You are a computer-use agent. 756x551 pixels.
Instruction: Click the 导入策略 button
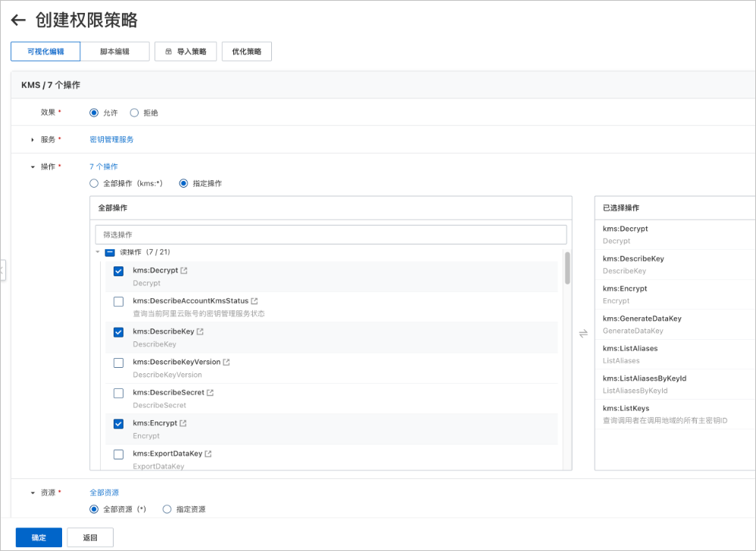[186, 51]
